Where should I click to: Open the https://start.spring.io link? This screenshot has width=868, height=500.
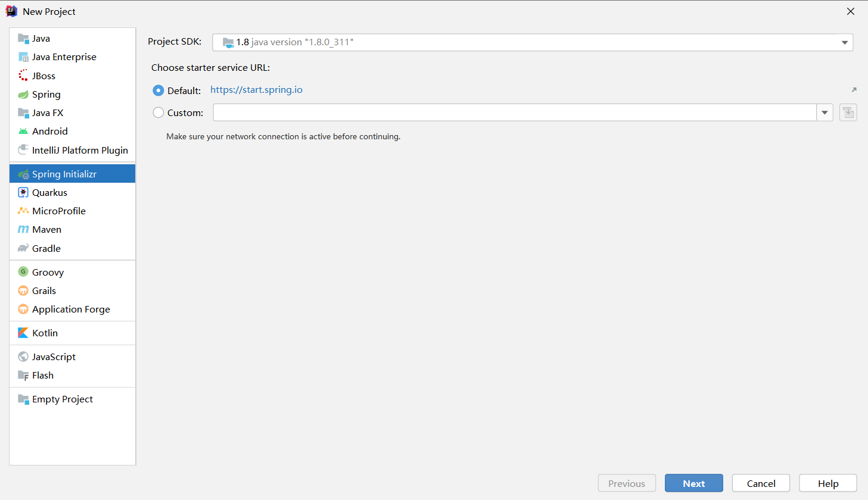(257, 90)
